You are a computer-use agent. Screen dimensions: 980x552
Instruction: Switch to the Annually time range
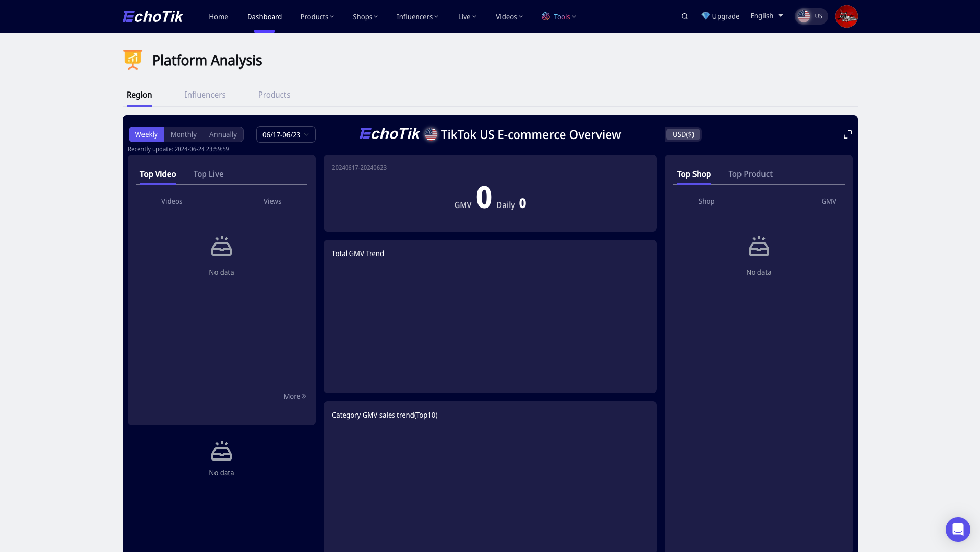(223, 134)
